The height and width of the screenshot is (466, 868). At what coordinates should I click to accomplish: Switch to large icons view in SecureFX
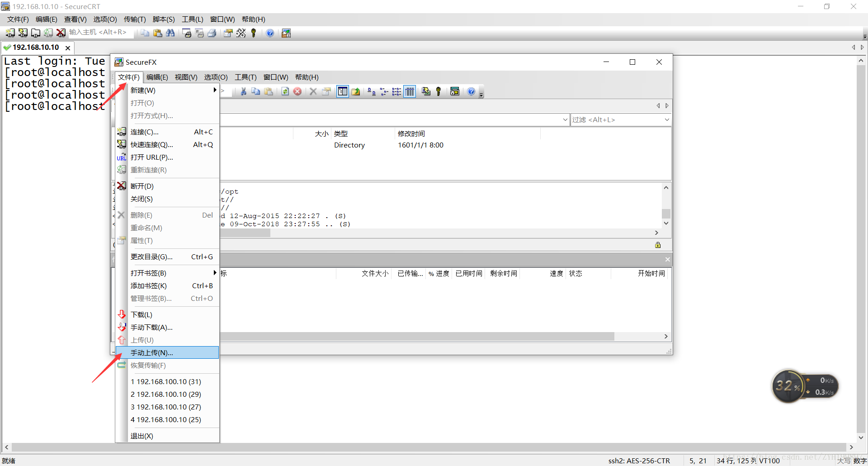[371, 91]
